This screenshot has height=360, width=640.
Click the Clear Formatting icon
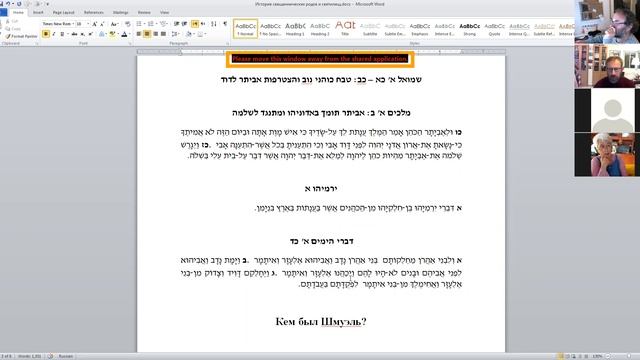coord(127,24)
